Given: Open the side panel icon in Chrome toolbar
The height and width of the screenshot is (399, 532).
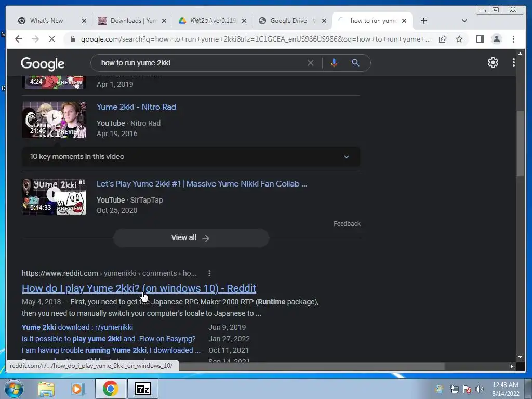Looking at the screenshot, I should (x=480, y=39).
